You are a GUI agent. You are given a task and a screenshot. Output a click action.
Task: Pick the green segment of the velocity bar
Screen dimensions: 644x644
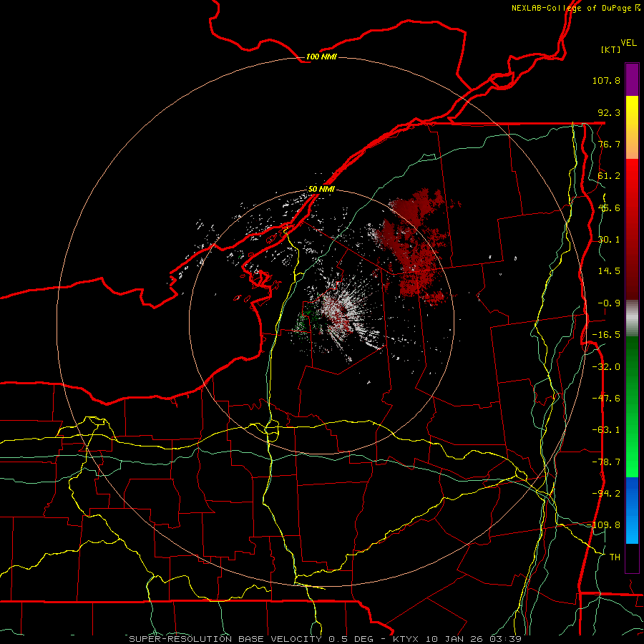(632, 406)
